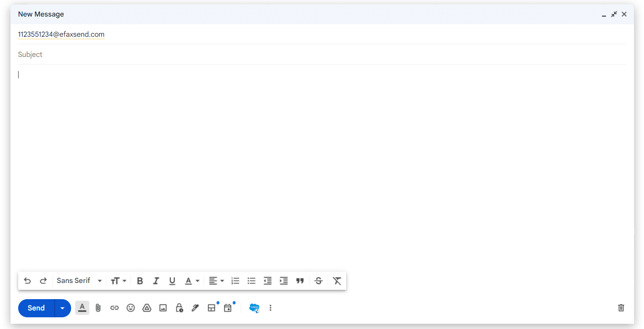Screen dimensions: 644x329
Task: Open the text alignment dropdown
Action: click(216, 281)
